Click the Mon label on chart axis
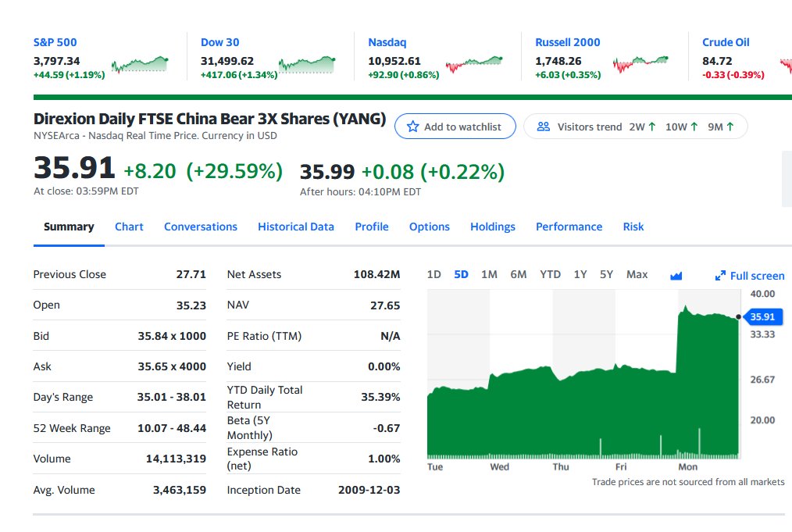The image size is (792, 532). coord(687,467)
